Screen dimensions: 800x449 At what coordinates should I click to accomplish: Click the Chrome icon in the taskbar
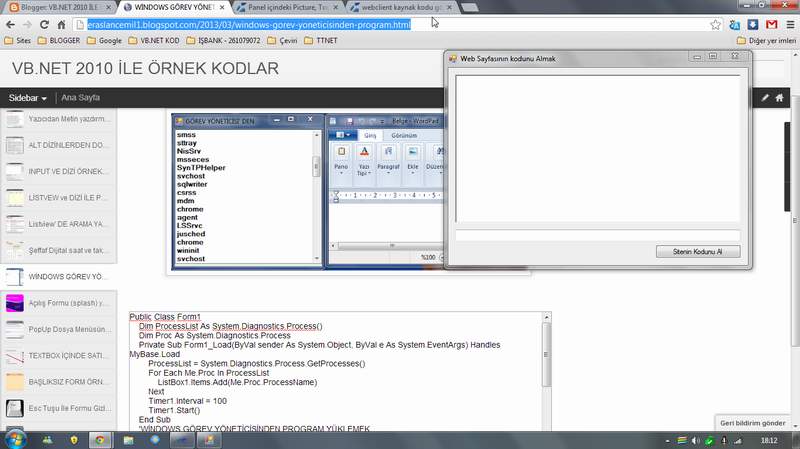[x=100, y=440]
